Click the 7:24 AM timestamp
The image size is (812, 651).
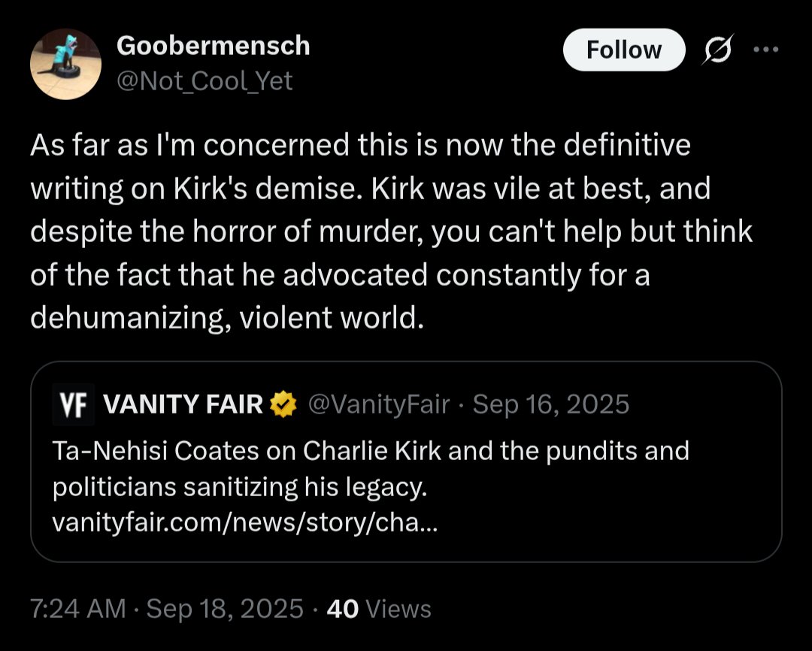tap(77, 609)
